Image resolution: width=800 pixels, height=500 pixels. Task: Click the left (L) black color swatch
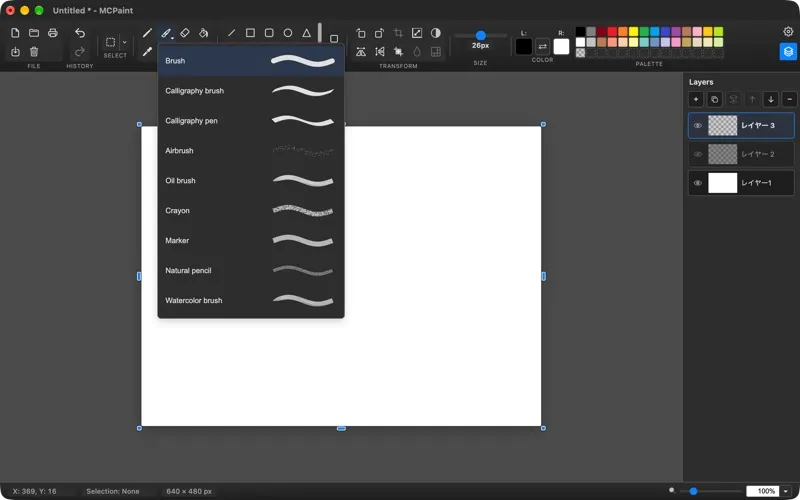point(524,46)
